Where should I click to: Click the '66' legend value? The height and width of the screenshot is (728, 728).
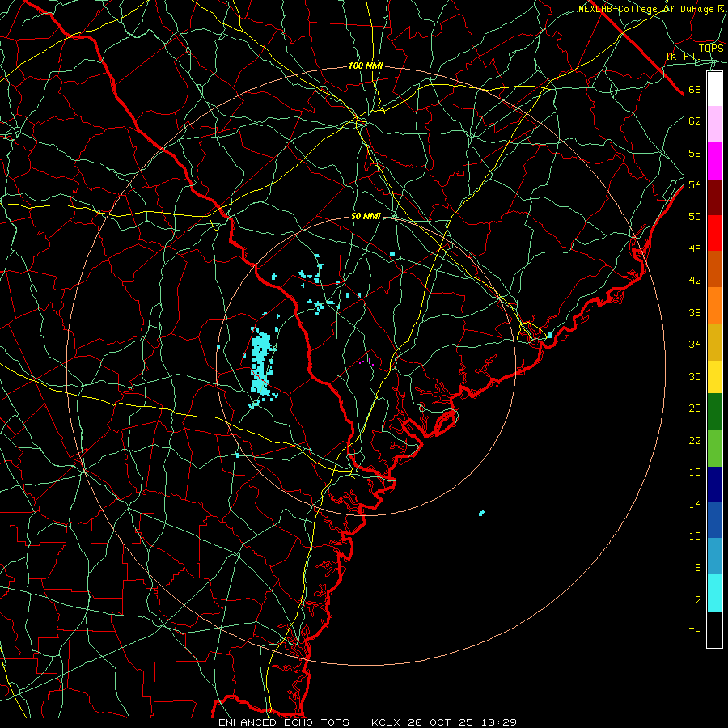tap(695, 89)
